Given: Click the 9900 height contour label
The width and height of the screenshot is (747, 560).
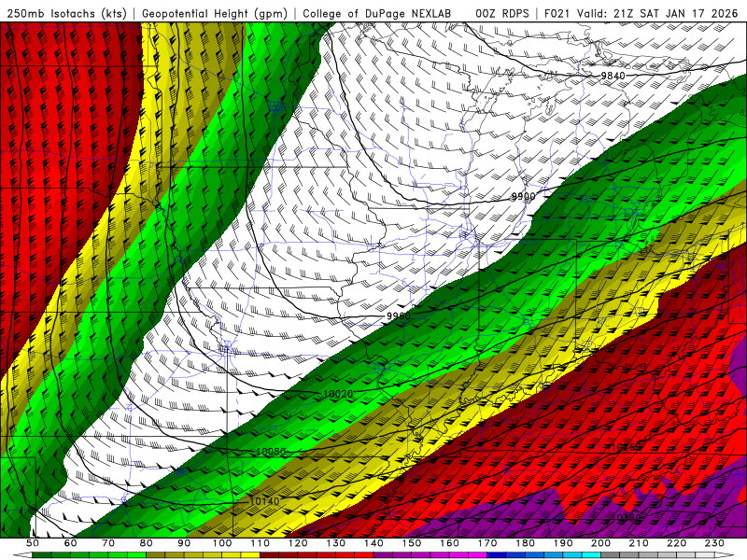Looking at the screenshot, I should 523,196.
